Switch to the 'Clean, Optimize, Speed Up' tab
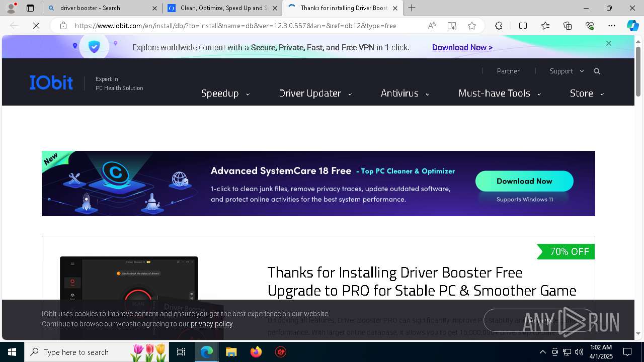 pyautogui.click(x=222, y=8)
